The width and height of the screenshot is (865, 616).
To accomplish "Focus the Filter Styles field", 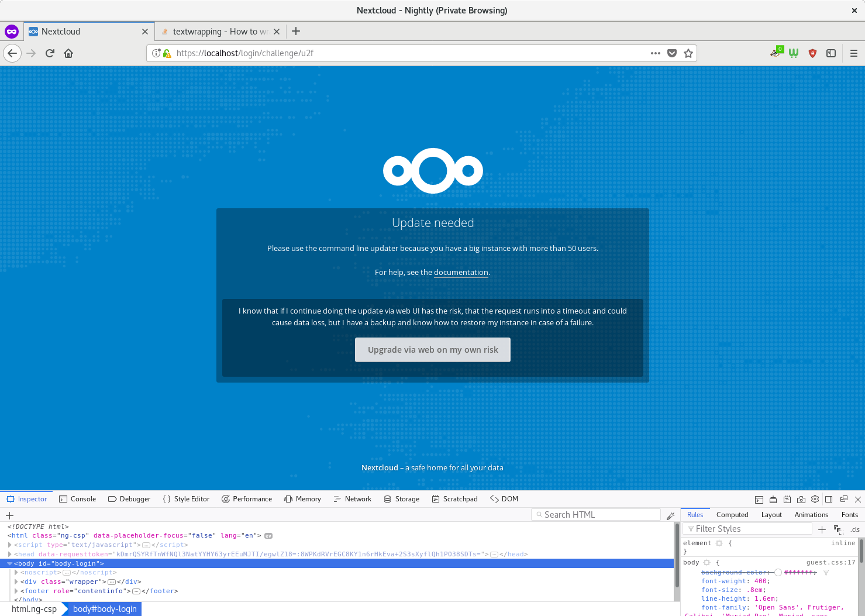I will pos(747,529).
